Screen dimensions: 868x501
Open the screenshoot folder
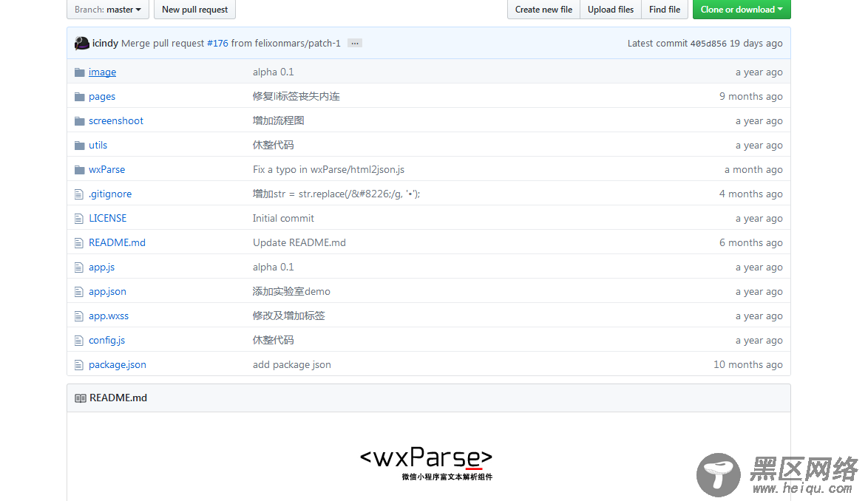click(x=115, y=120)
